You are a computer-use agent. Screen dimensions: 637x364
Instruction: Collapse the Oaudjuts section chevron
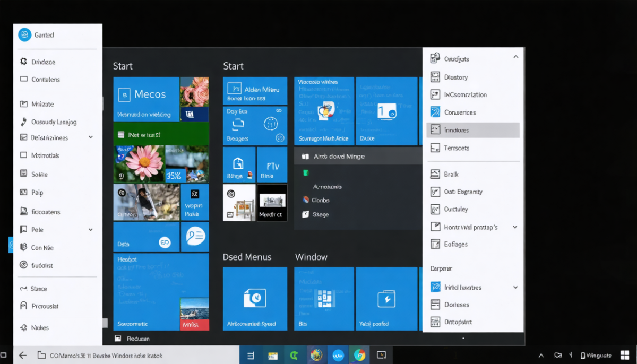(x=515, y=57)
